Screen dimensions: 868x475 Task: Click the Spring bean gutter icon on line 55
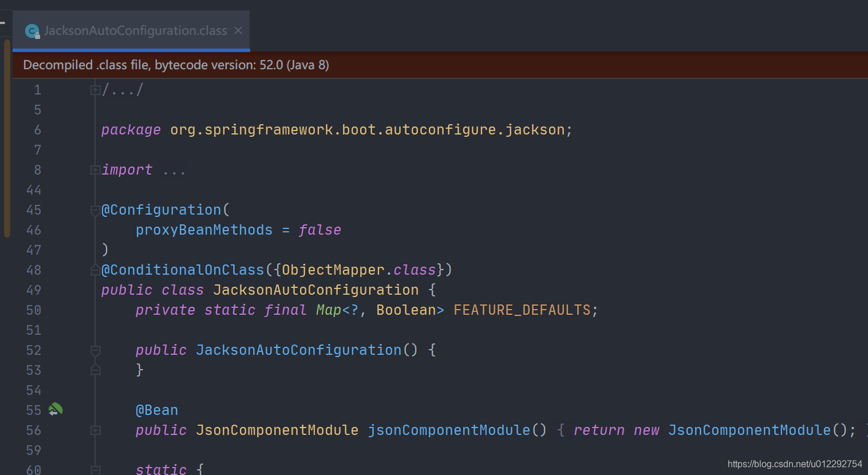(x=56, y=410)
